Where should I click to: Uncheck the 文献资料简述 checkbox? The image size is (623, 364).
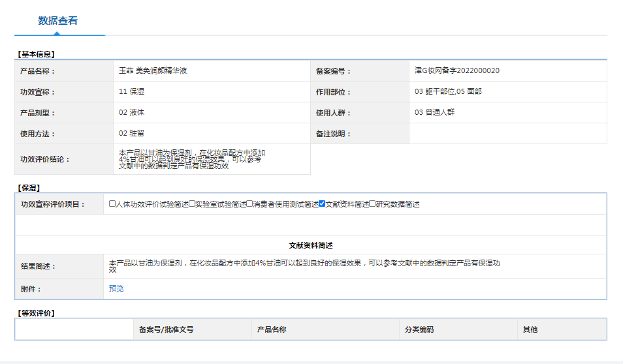pos(322,204)
